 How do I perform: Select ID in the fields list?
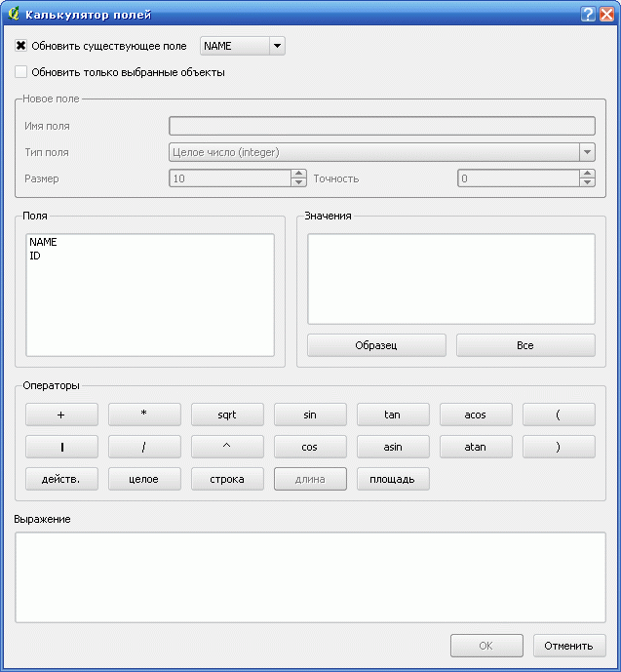click(35, 256)
